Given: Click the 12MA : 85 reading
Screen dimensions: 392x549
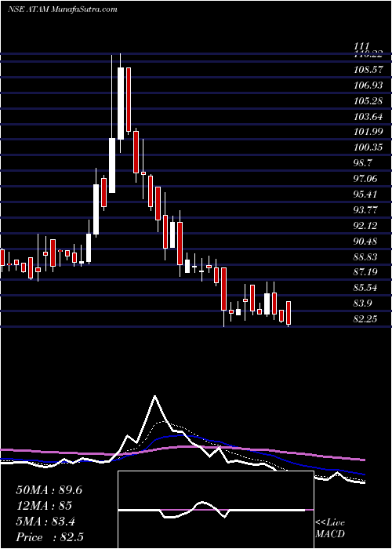Looking at the screenshot, I should (x=44, y=506).
